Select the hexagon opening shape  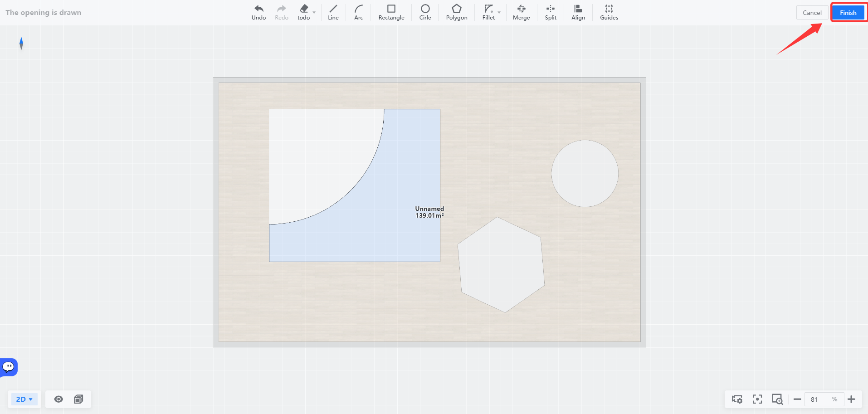501,265
